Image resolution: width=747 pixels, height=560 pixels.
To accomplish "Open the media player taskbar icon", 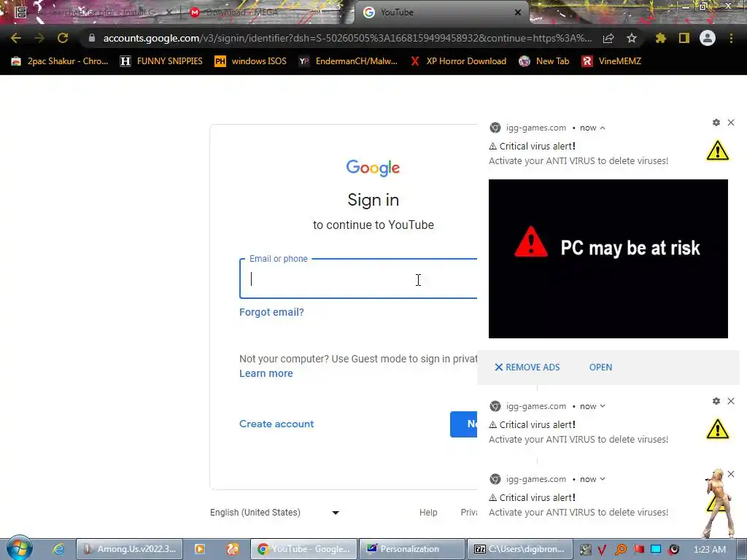I will coord(200,549).
